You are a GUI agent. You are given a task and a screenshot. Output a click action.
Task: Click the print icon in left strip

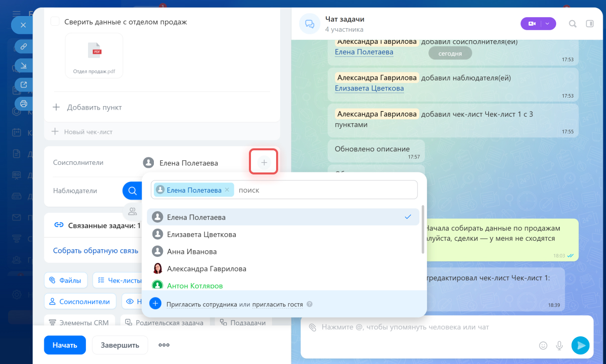click(x=23, y=104)
